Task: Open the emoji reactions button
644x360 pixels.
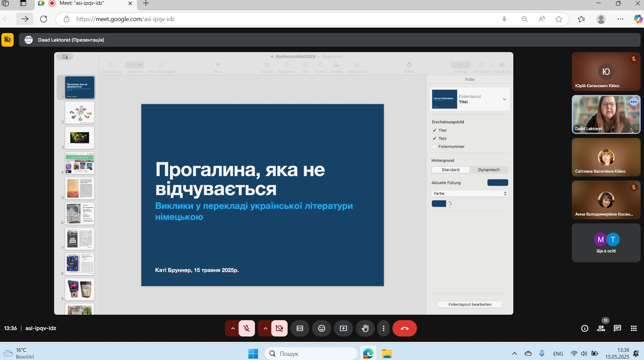Action: click(321, 328)
